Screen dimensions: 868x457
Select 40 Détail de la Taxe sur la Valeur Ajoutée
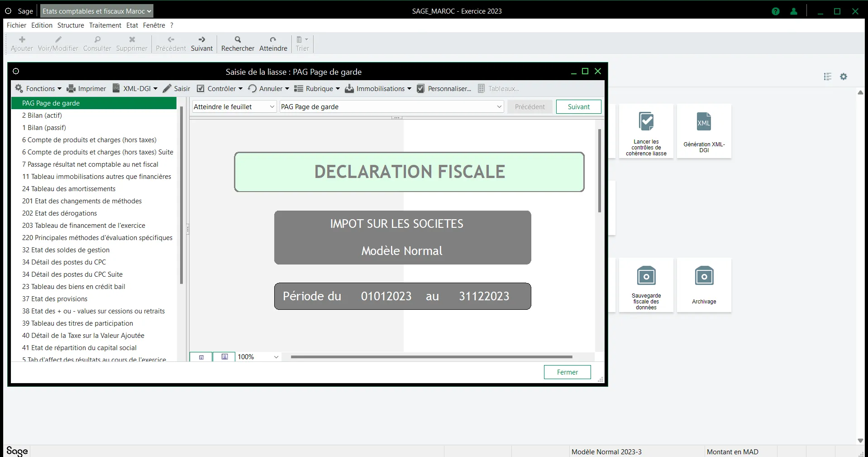point(94,336)
